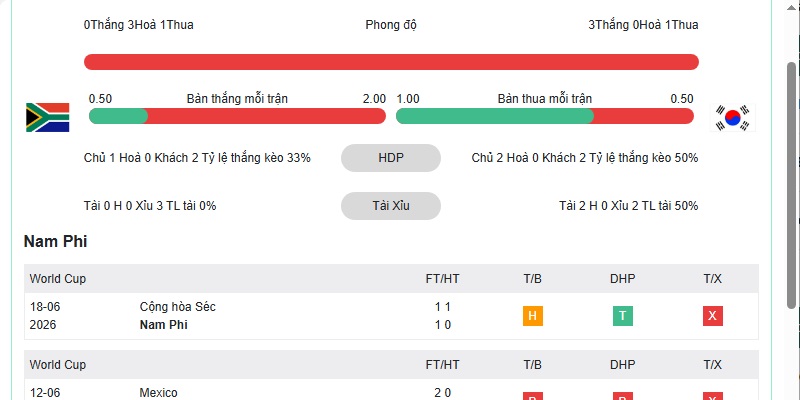Select the Tài Xỉu button
Image resolution: width=800 pixels, height=400 pixels.
point(391,206)
